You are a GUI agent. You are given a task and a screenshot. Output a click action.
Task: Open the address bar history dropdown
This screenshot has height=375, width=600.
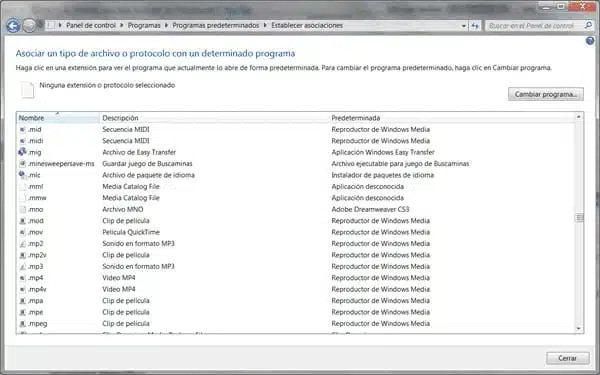point(464,26)
